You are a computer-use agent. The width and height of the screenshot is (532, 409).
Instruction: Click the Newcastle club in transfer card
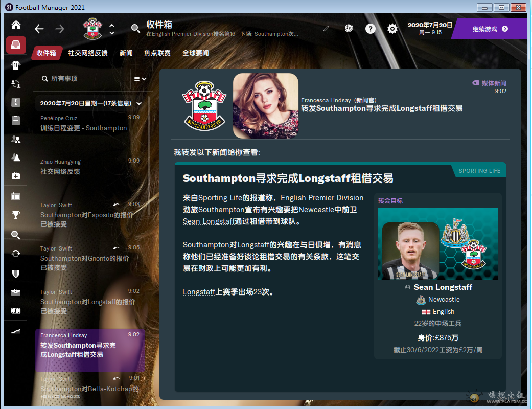click(x=444, y=300)
